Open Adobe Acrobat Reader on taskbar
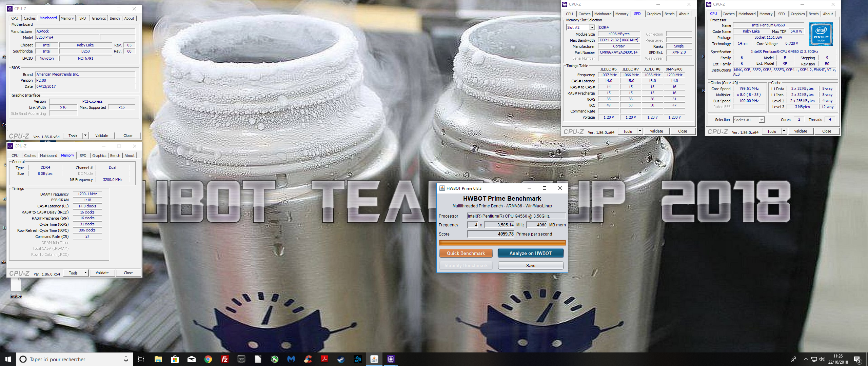868x366 pixels. pos(324,359)
